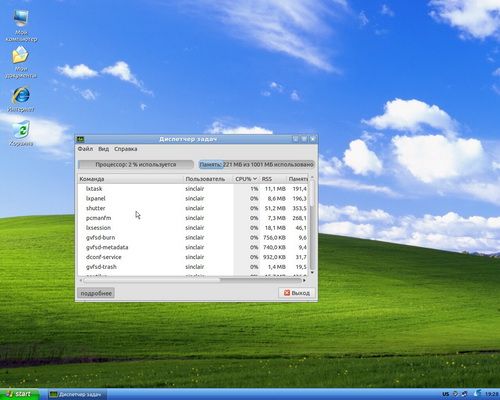This screenshot has height=400, width=500.
Task: Select the Диспетчер задач taskbar entry
Action: pos(77,394)
